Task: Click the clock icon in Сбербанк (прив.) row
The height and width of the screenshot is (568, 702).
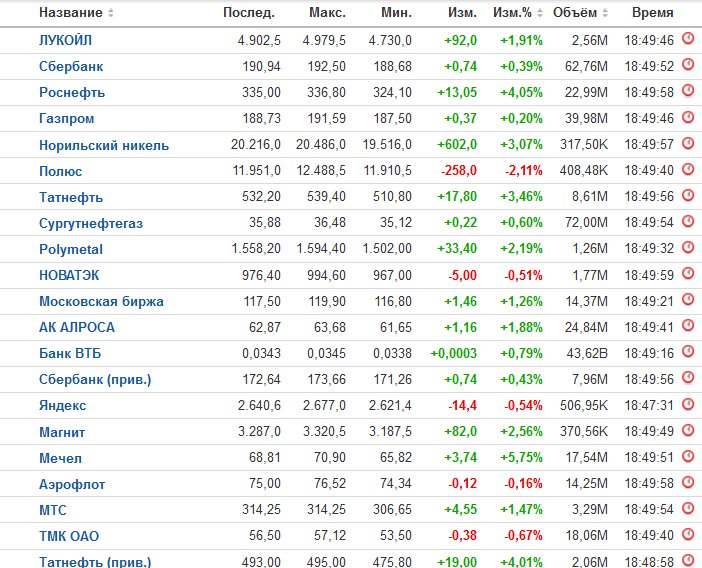Action: pyautogui.click(x=688, y=377)
